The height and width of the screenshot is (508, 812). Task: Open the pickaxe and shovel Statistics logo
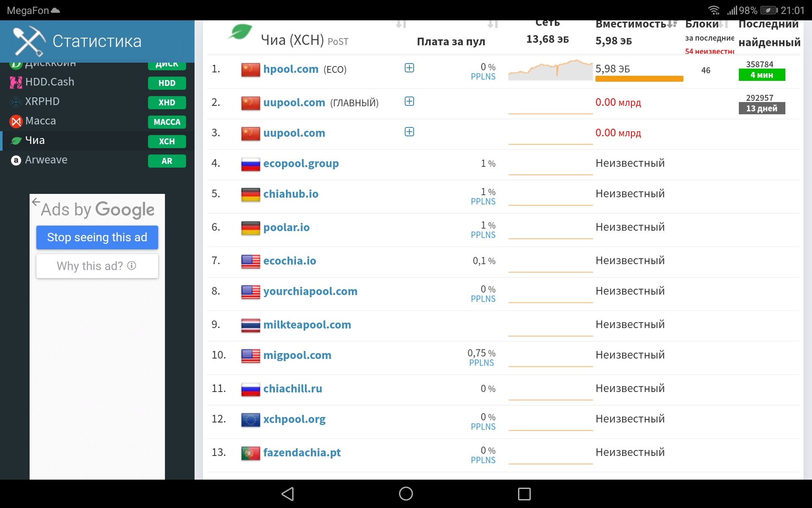pyautogui.click(x=29, y=41)
